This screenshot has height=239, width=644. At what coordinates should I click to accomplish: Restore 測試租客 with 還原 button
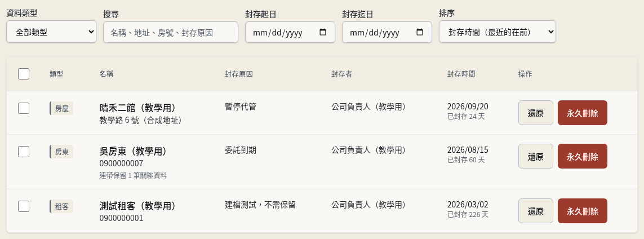click(536, 211)
